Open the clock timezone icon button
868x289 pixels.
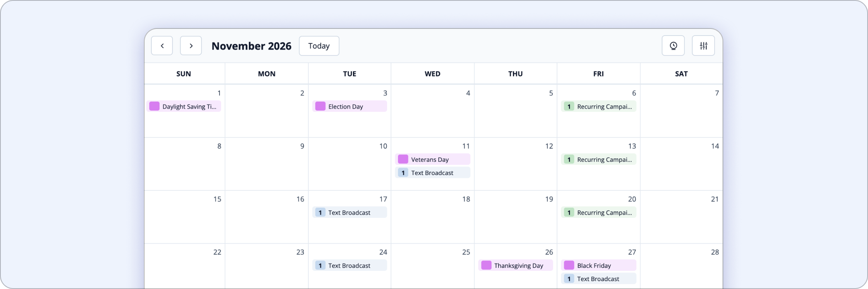point(673,46)
